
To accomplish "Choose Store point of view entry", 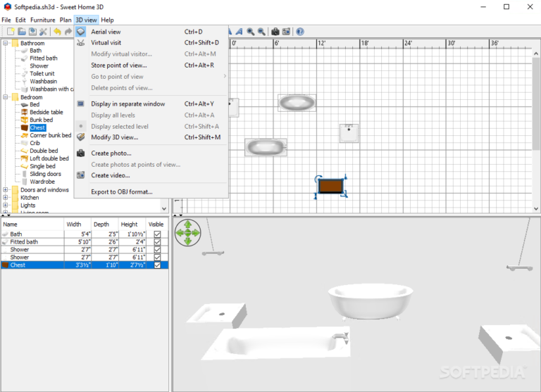I will tap(151, 65).
